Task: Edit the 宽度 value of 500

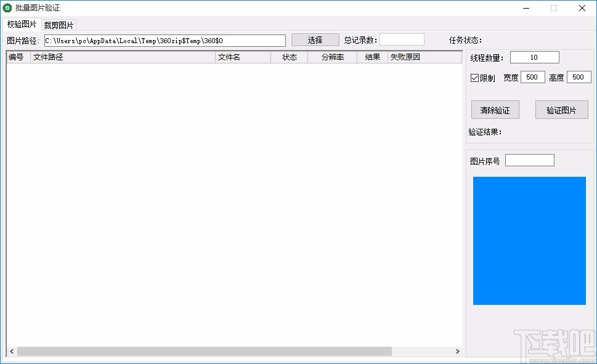Action: pyautogui.click(x=532, y=77)
